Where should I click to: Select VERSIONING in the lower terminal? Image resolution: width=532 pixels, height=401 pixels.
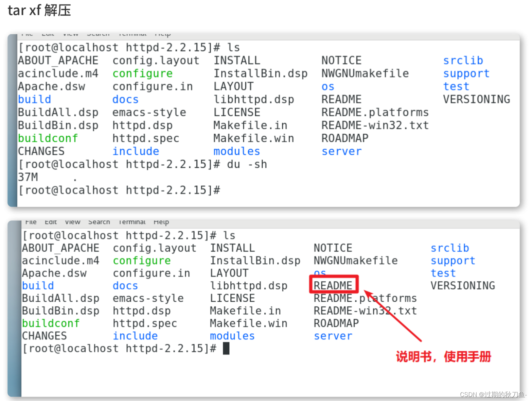[463, 286]
